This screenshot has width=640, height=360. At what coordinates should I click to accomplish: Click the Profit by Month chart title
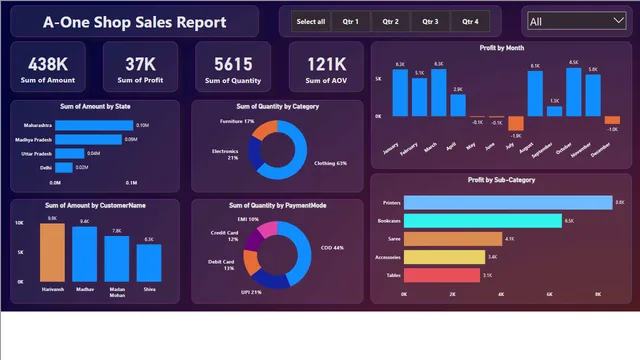[502, 48]
